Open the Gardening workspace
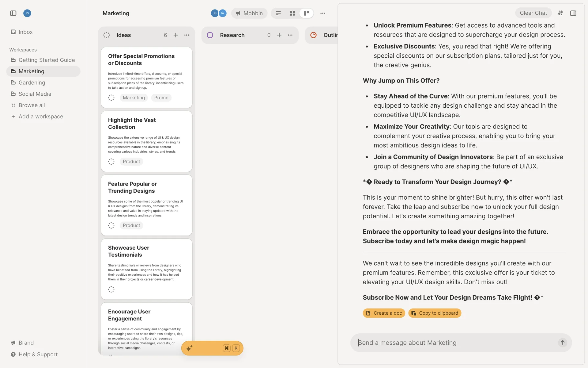588x368 pixels. coord(32,82)
